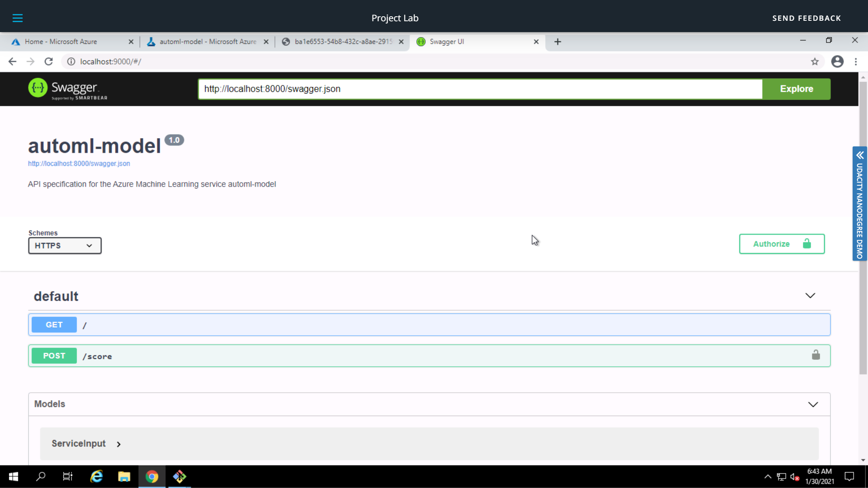Click the lock icon on the POST /score endpoint
The image size is (868, 488).
(x=816, y=355)
